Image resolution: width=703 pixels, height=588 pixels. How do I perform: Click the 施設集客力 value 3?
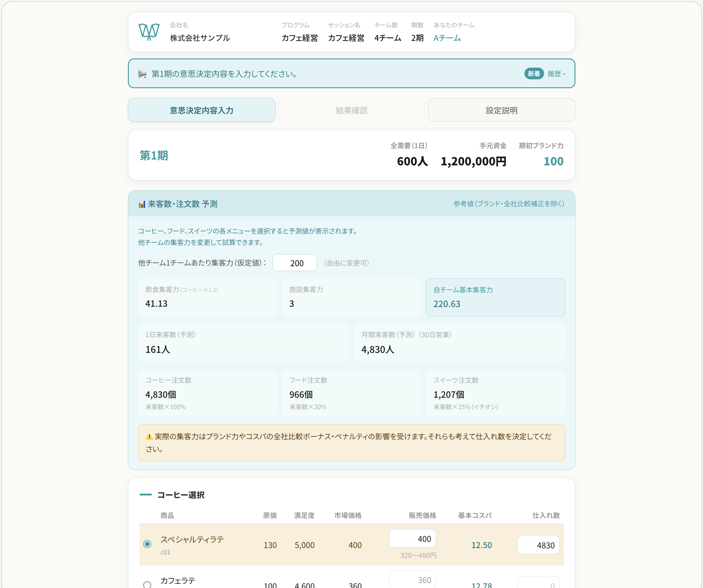(x=292, y=304)
